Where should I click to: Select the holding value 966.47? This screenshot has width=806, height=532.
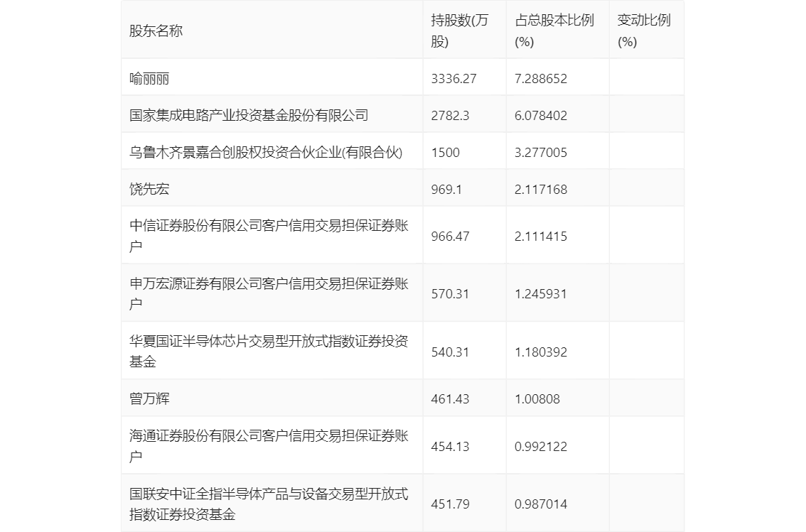point(451,237)
